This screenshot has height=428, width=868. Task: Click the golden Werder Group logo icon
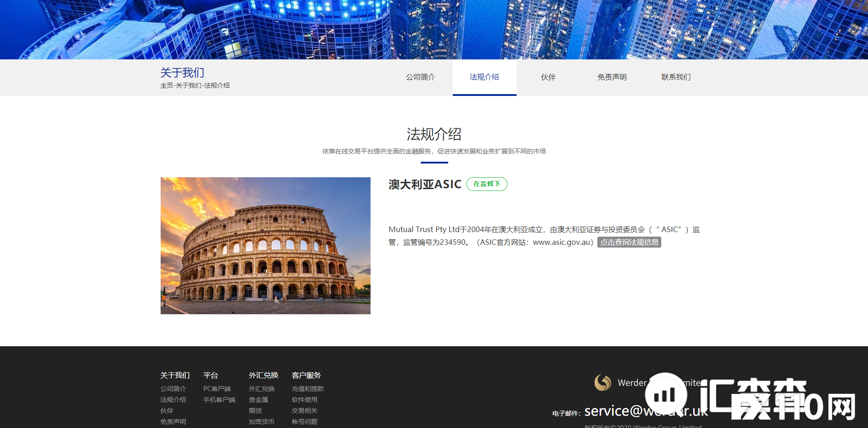603,383
